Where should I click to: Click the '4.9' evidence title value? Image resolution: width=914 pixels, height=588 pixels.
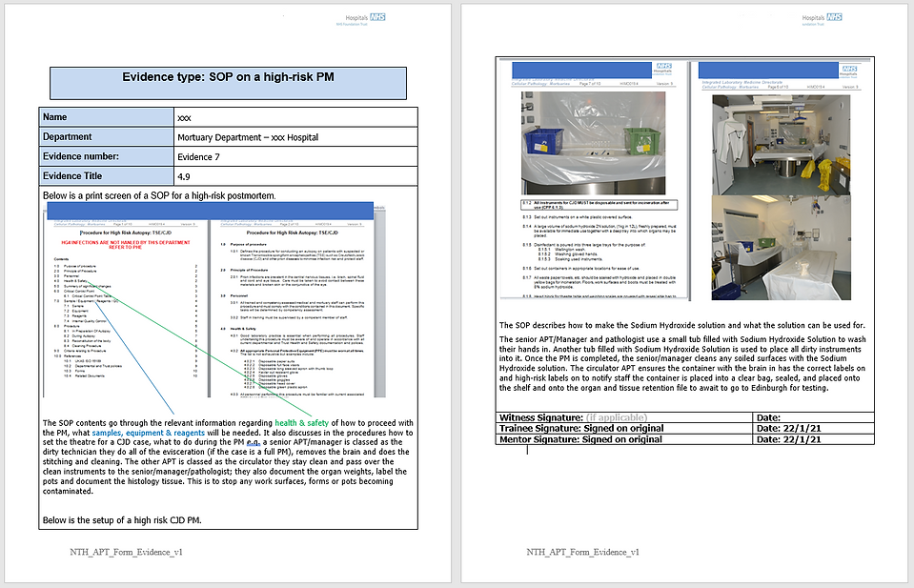[295, 176]
